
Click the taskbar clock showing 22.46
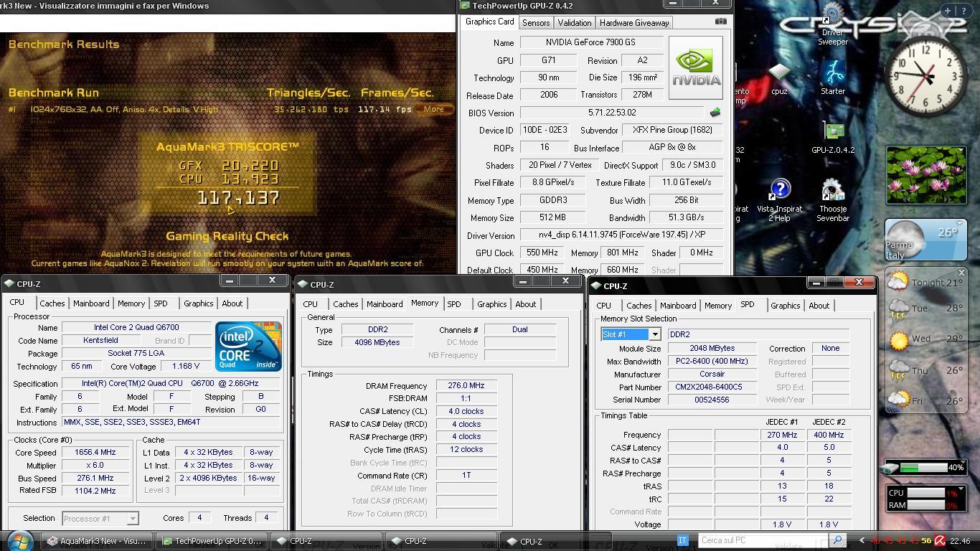point(960,541)
